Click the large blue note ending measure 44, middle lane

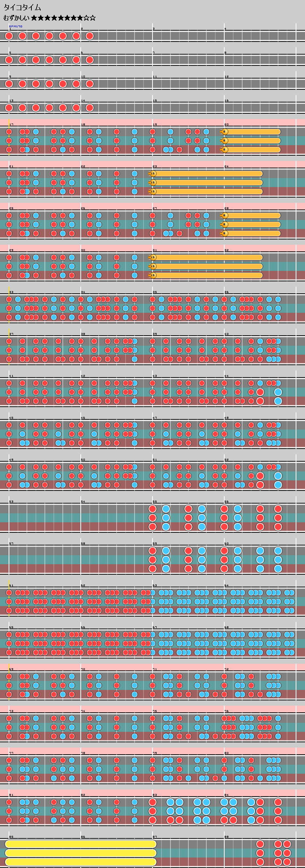click(278, 392)
